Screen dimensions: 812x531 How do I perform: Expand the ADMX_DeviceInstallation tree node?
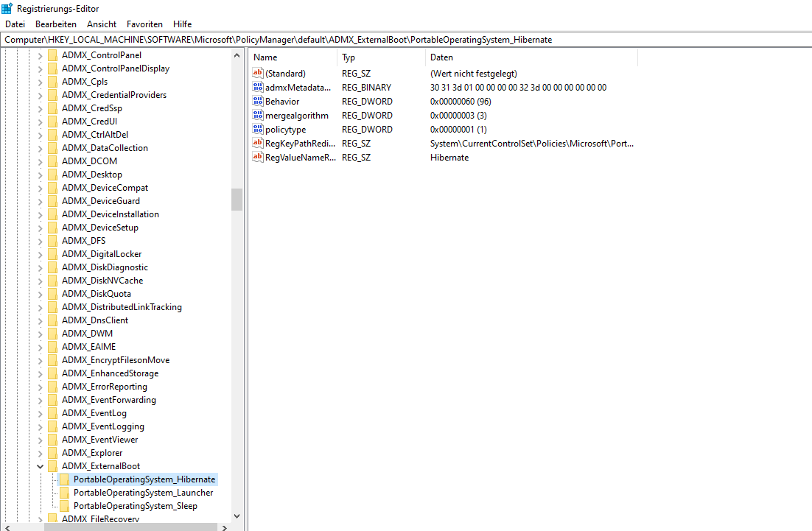click(41, 214)
